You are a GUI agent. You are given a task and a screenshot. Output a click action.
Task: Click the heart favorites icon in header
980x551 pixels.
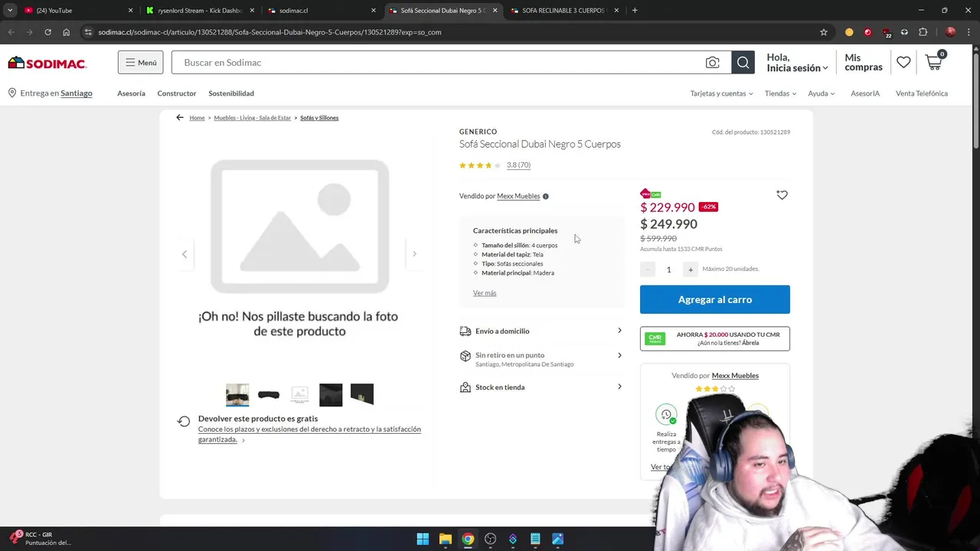point(903,63)
